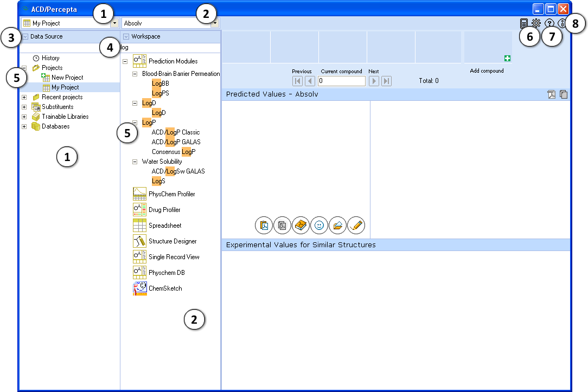Open Single Record View

pos(166,257)
